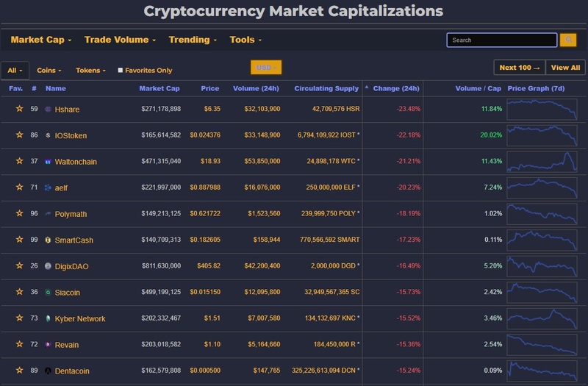Open the Trending menu
The image size is (588, 386).
[x=193, y=40]
